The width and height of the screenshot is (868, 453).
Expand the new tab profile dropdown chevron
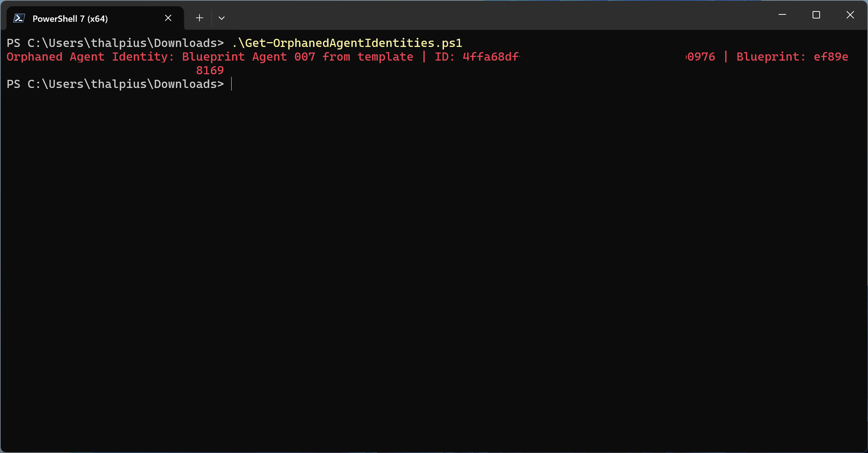pyautogui.click(x=222, y=18)
